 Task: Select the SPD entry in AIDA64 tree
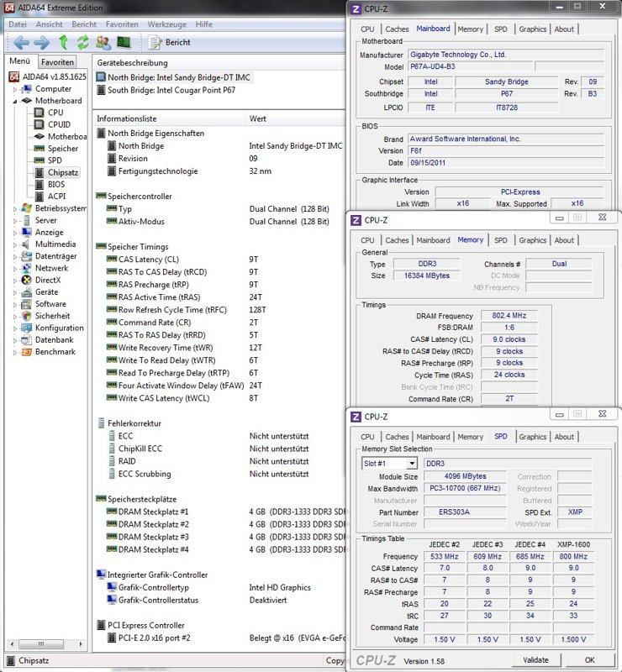(55, 160)
